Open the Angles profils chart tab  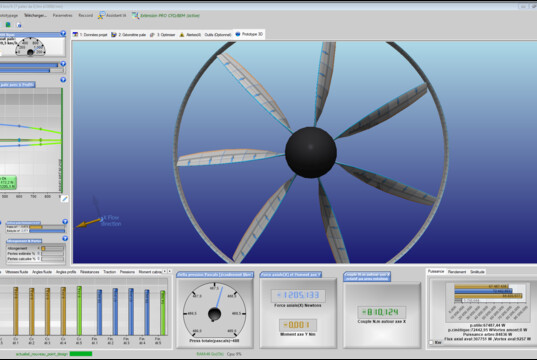coord(66,272)
